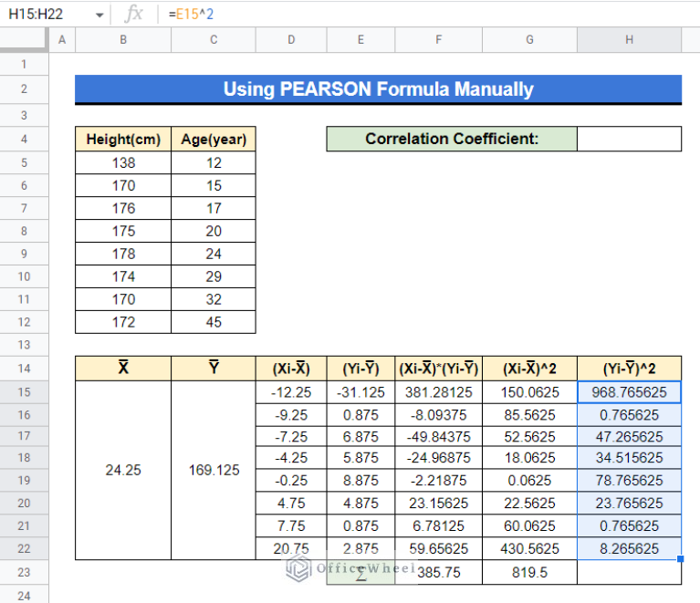Select the 'Correlation Coefficient:' label cell

point(452,139)
